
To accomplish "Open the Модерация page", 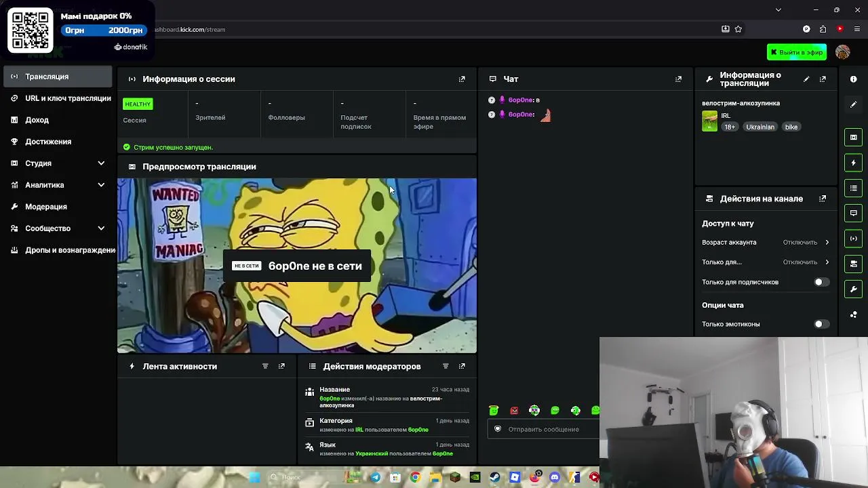I will 58,207.
